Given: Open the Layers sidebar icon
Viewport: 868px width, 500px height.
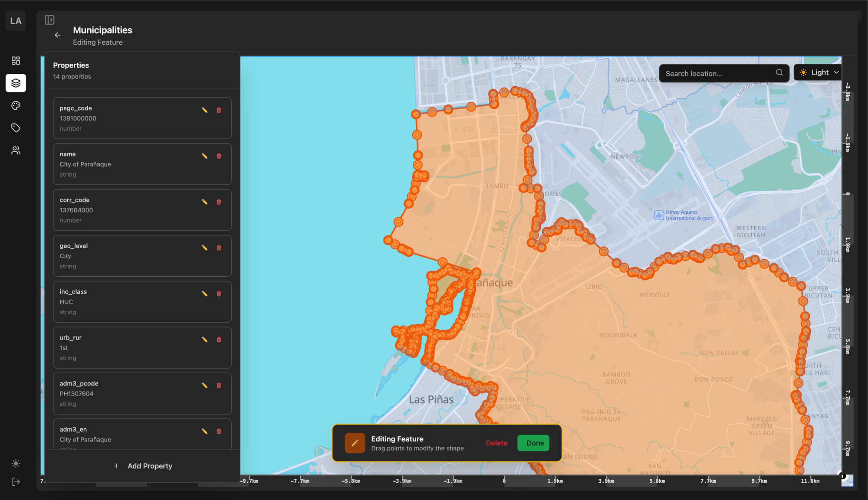Looking at the screenshot, I should coord(16,83).
